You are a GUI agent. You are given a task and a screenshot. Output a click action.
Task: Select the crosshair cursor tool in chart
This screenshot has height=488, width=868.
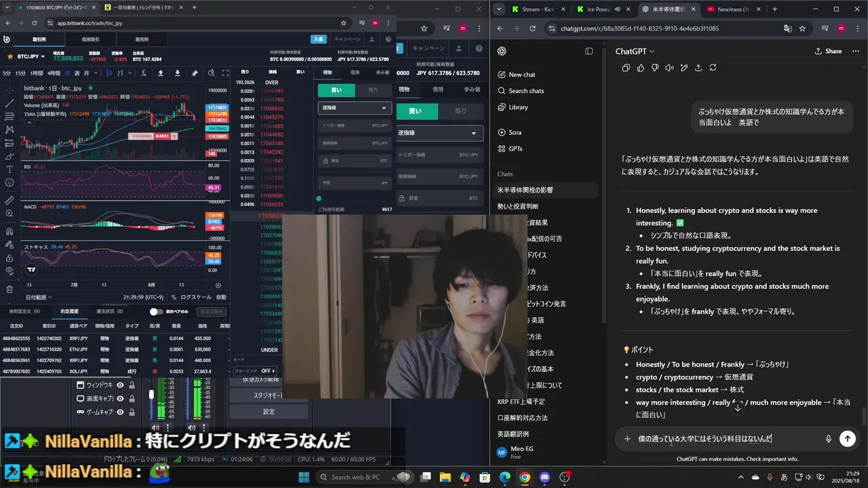point(9,90)
